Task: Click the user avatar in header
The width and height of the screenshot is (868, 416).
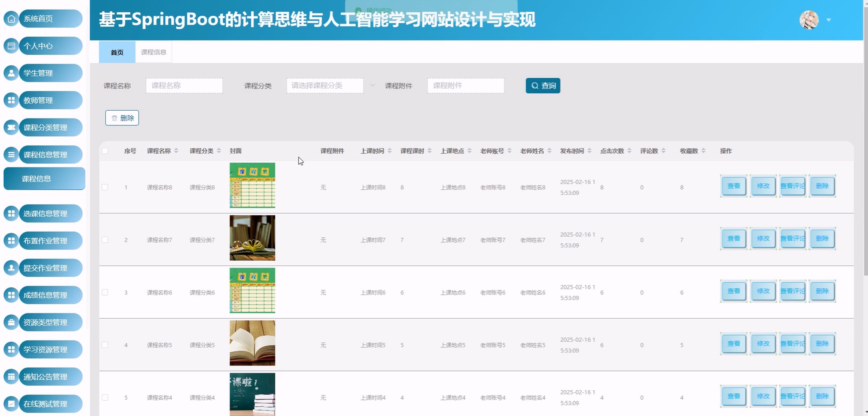Action: (809, 20)
